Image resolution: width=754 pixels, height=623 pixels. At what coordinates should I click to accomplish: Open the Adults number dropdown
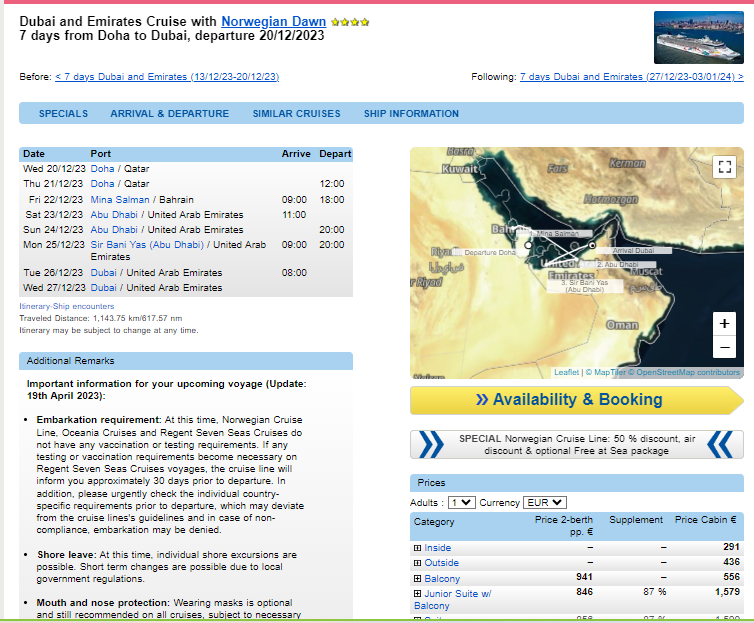tap(462, 502)
